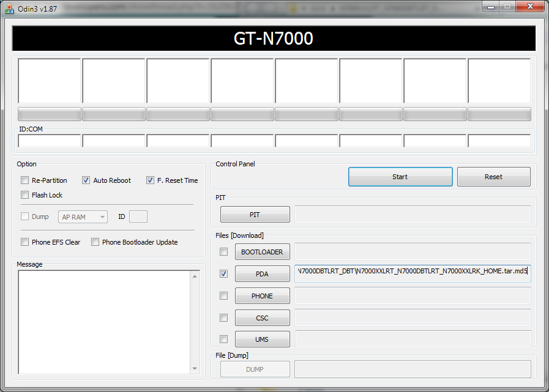The height and width of the screenshot is (392, 549).
Task: Enable the Re-Partition checkbox
Action: [24, 180]
